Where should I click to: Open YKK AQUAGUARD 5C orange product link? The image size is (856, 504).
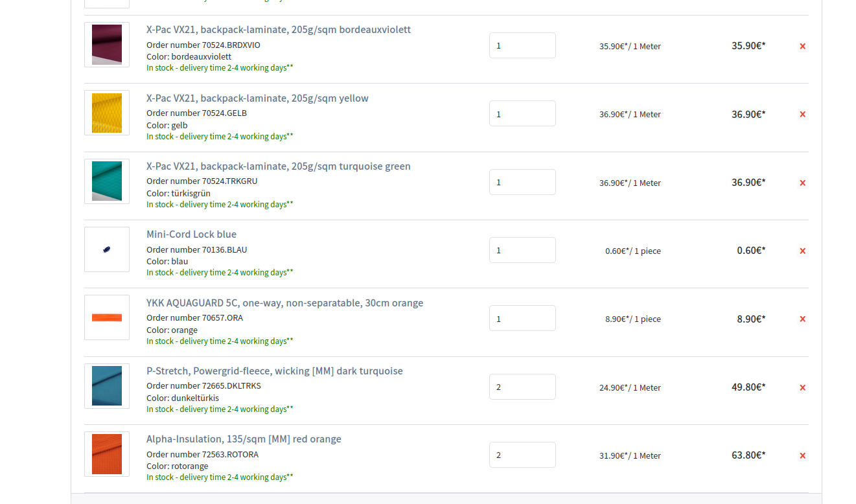(x=284, y=303)
